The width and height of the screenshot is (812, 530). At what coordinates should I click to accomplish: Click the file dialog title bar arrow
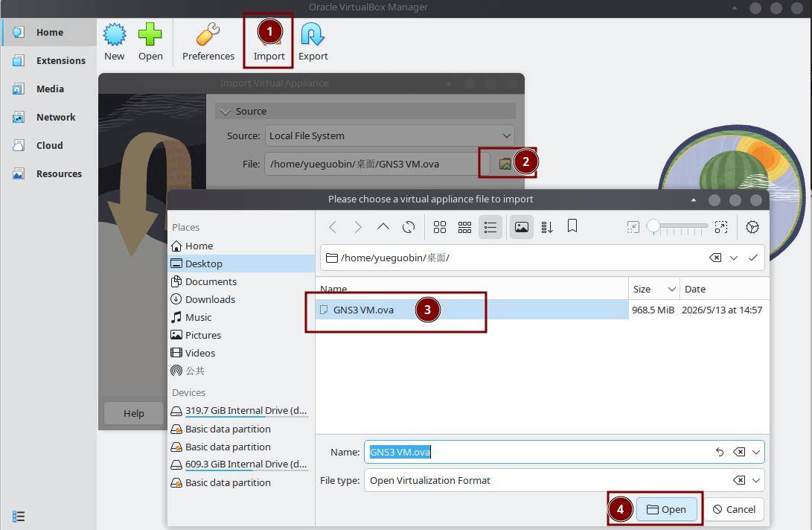[694, 200]
